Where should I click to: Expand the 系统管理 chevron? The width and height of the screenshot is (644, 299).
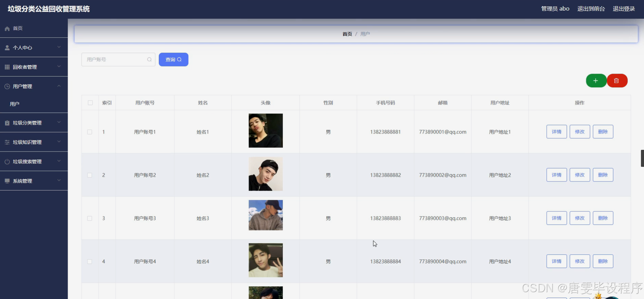[59, 180]
